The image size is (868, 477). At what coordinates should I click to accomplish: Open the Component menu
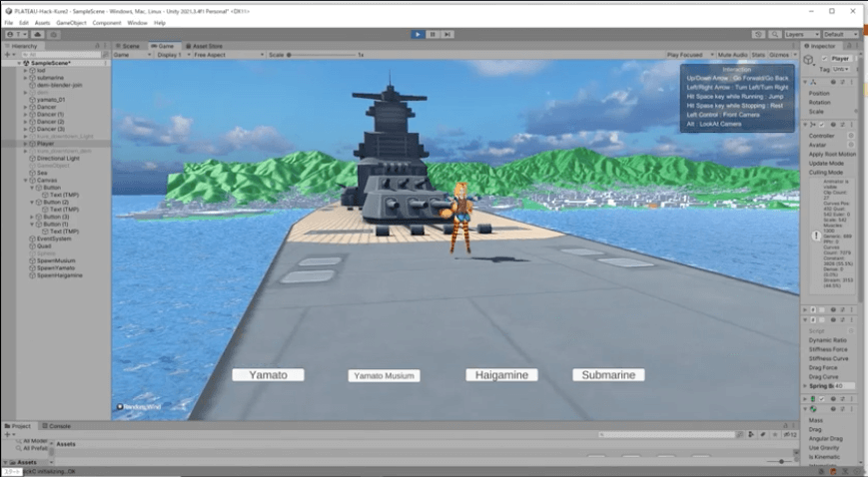click(x=106, y=23)
